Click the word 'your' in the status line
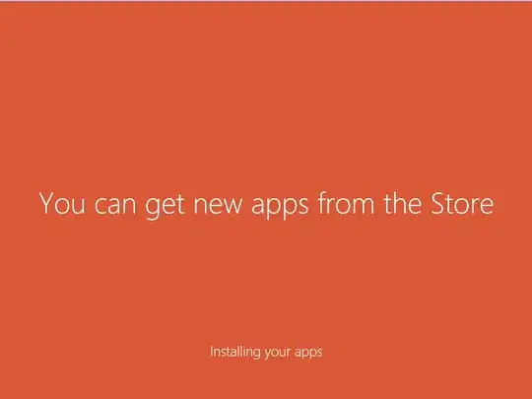Screen dimensions: 532x399 click(277, 354)
